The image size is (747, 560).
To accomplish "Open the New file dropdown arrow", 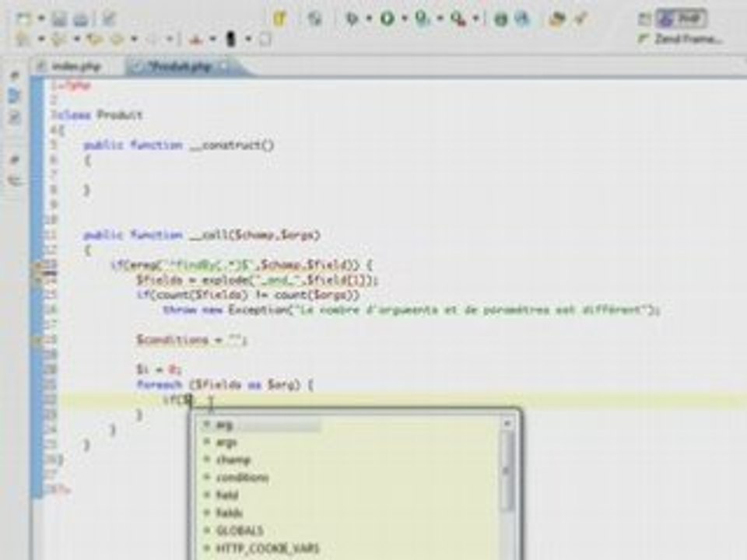I will (41, 19).
